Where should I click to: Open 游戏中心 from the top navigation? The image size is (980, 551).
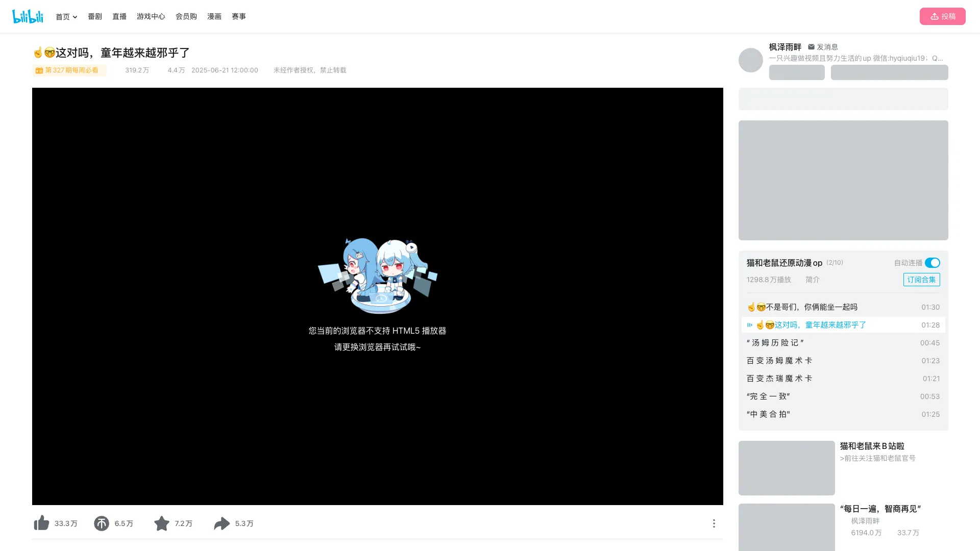pos(151,16)
